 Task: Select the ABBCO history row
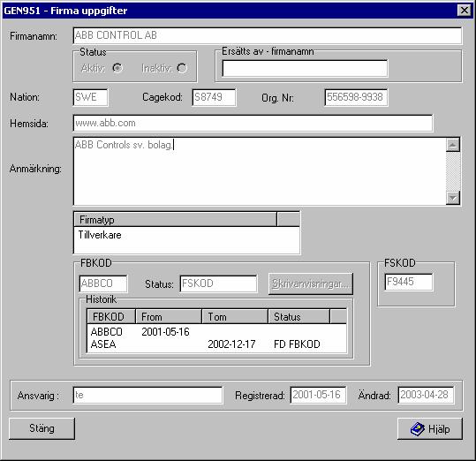tap(216, 332)
